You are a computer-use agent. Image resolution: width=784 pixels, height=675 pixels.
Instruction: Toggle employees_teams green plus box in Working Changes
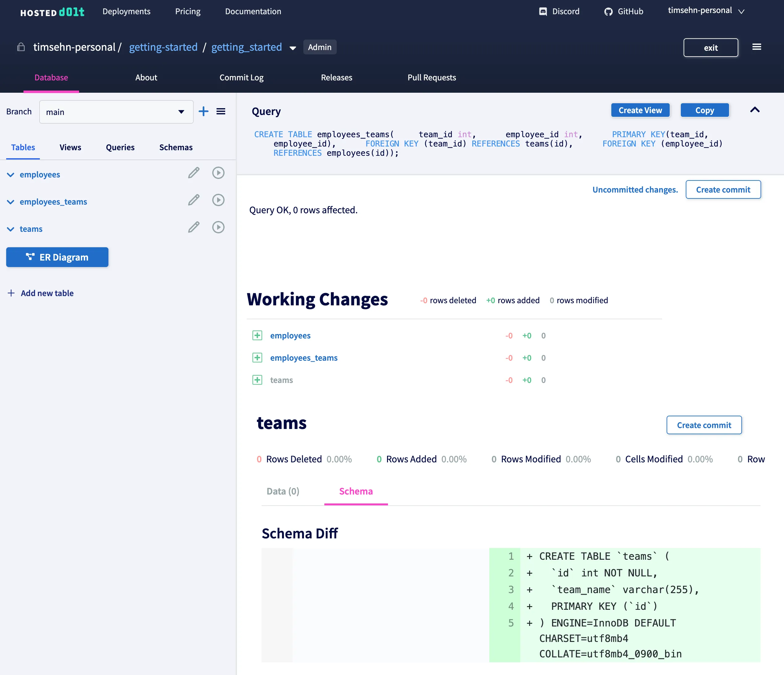[257, 358]
